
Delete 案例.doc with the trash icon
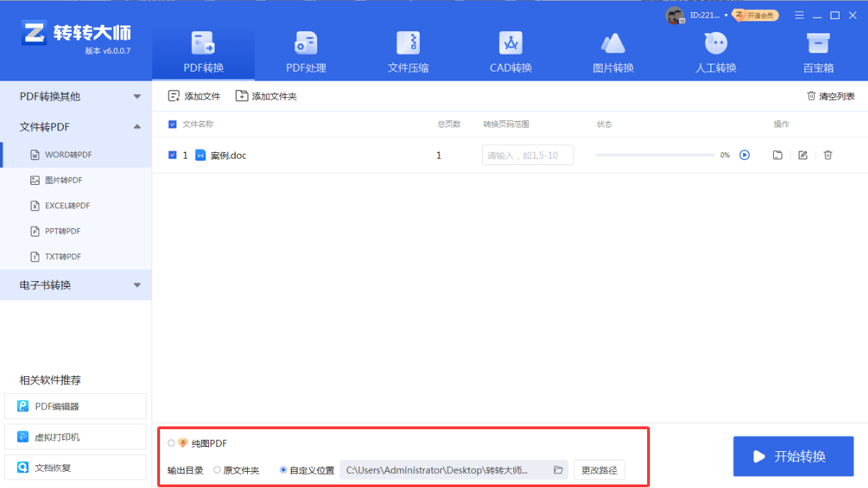[x=828, y=155]
